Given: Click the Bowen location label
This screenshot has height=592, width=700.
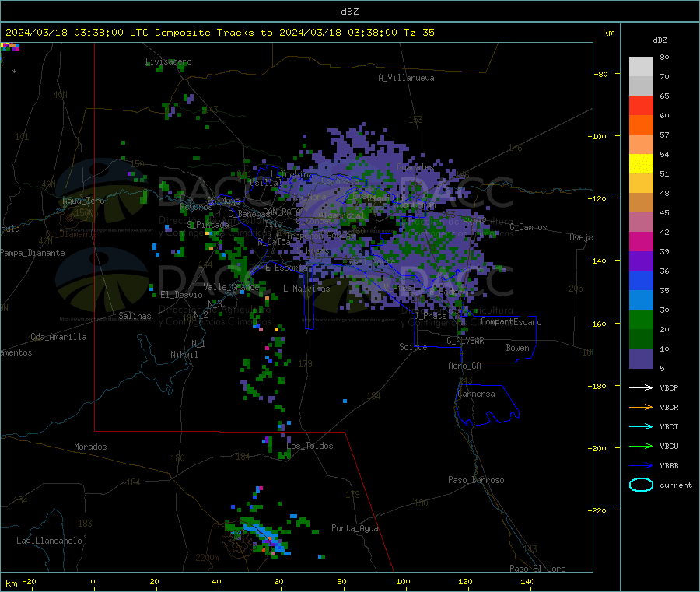Looking at the screenshot, I should (517, 348).
